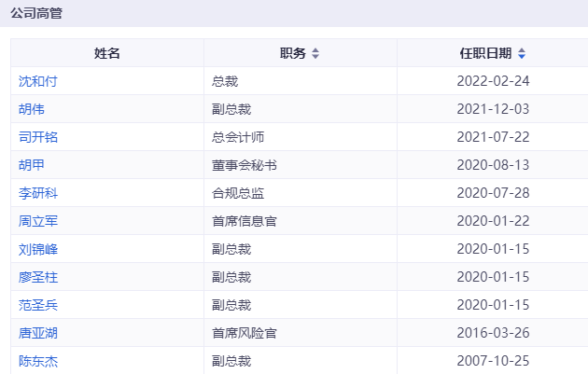Click the date 2022-02-24
588x374 pixels.
[493, 81]
